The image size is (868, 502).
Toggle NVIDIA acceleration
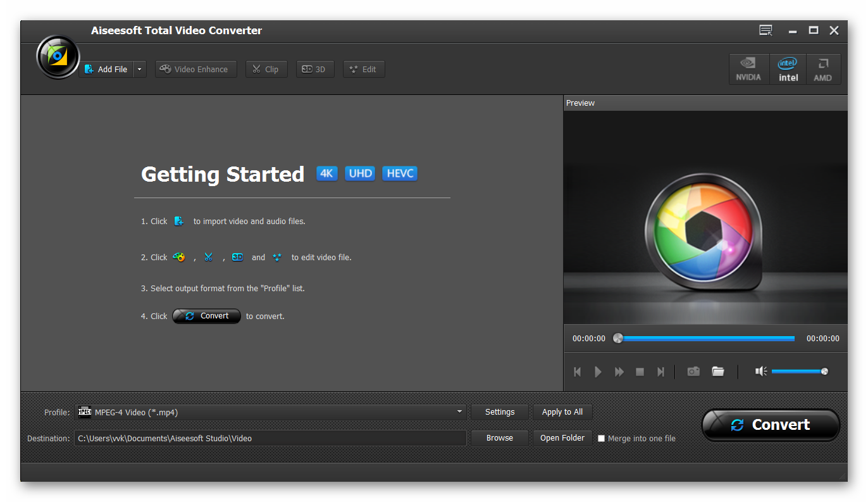748,69
